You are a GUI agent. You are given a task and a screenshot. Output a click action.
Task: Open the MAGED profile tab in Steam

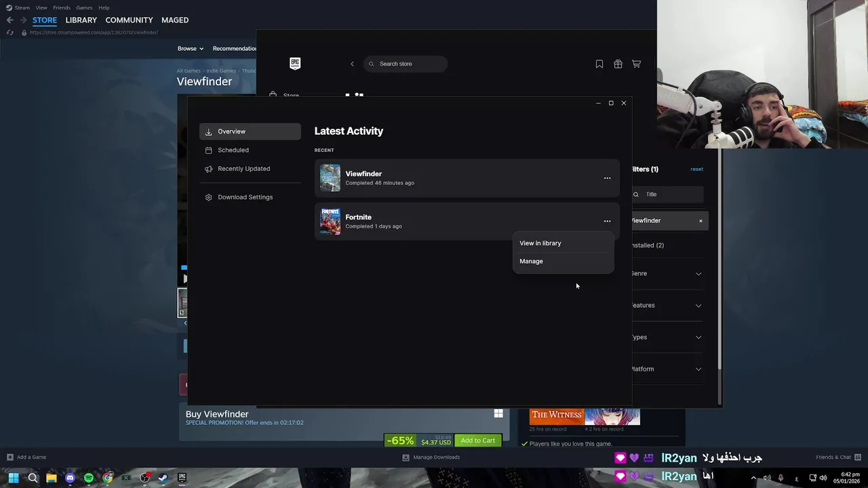(x=175, y=20)
